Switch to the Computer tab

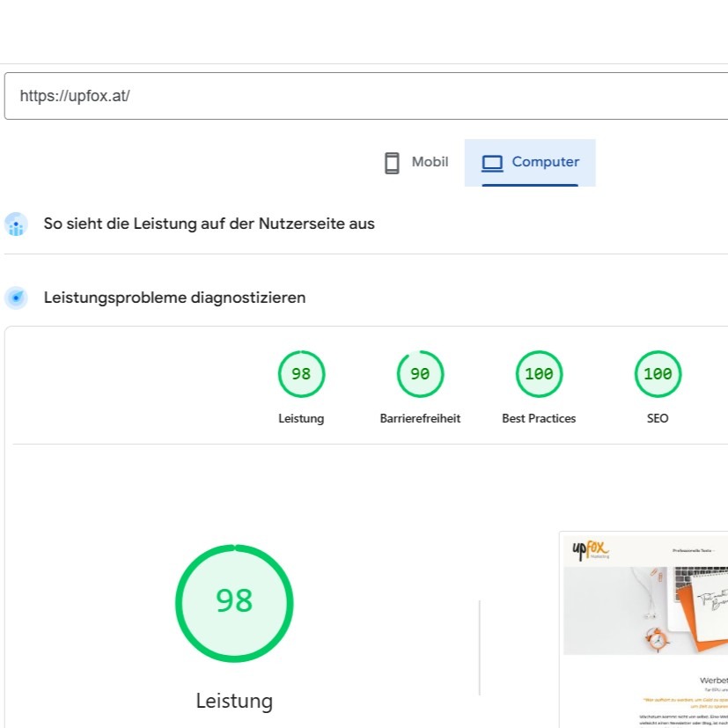coord(530,163)
